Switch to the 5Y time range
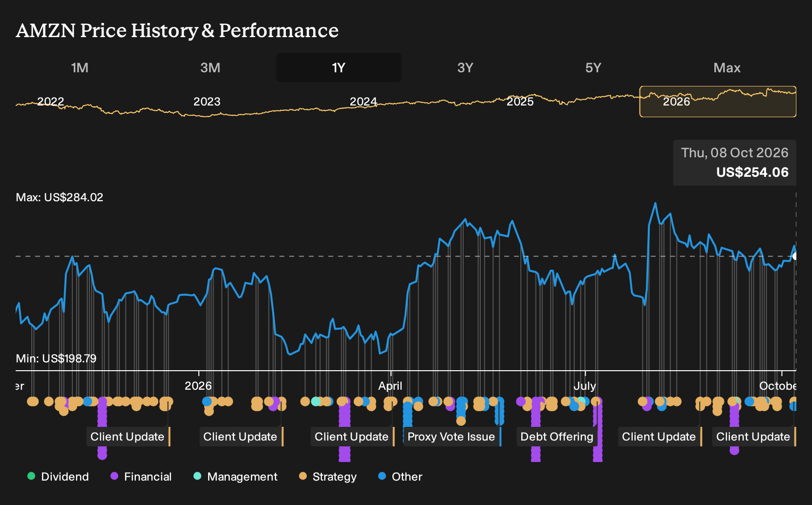 (x=593, y=67)
